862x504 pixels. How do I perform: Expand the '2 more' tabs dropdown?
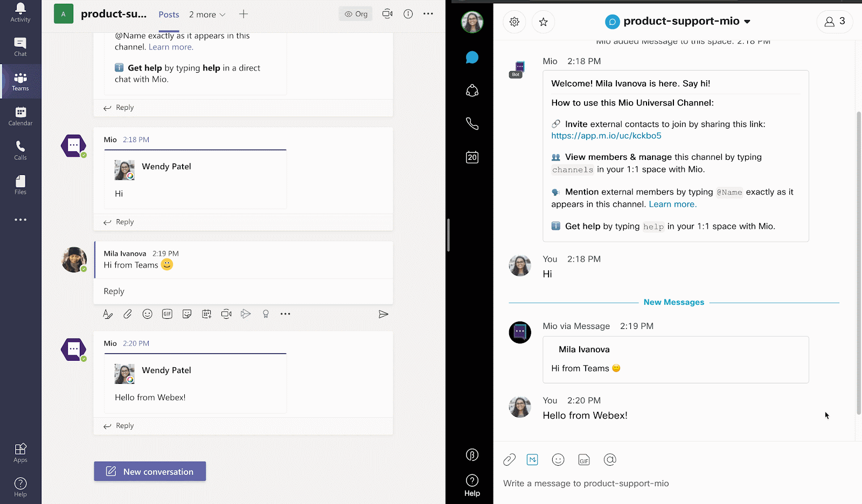[x=207, y=15]
